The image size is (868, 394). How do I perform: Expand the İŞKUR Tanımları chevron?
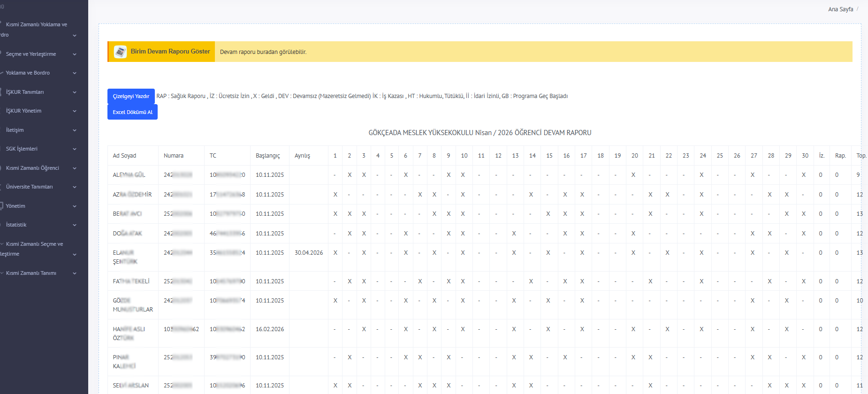pyautogui.click(x=75, y=92)
